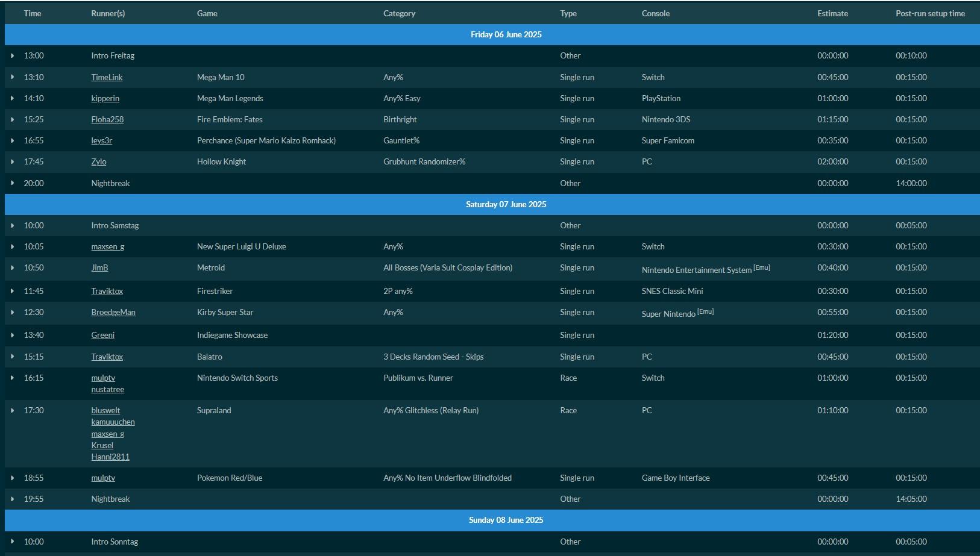Click the Category column header
The image size is (980, 556).
(399, 13)
